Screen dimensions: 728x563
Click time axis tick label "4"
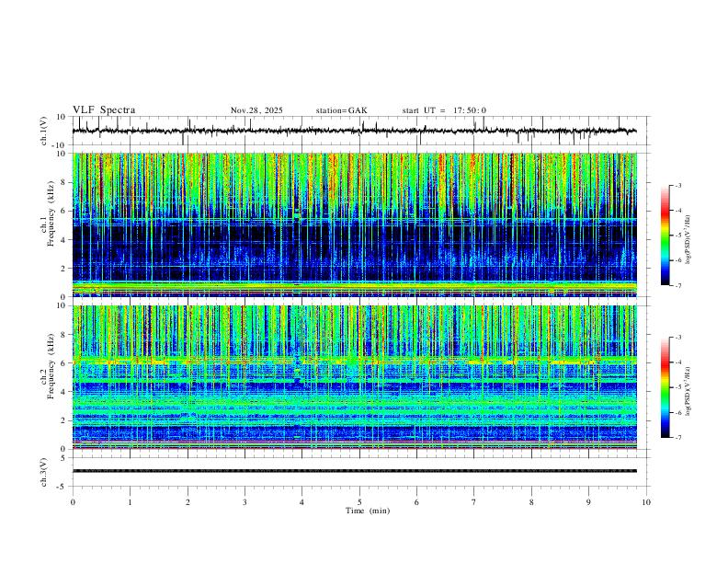[x=301, y=502]
